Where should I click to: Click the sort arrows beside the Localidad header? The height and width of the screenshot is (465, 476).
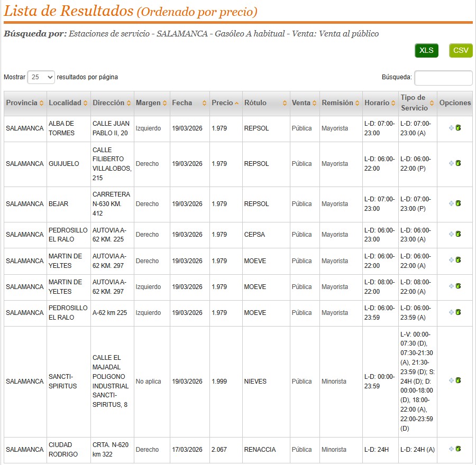[x=86, y=103]
